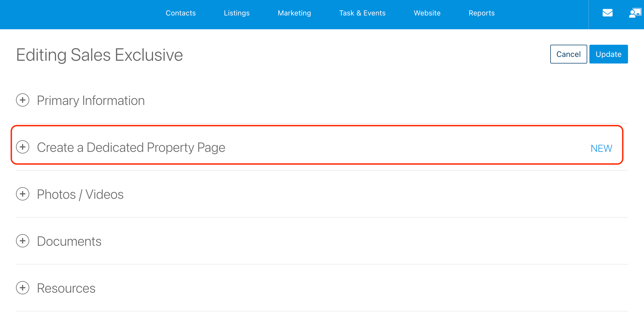Open the Website menu
The width and height of the screenshot is (644, 328).
[427, 13]
